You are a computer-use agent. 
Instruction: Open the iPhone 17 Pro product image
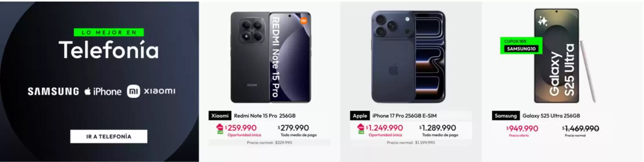(x=408, y=57)
